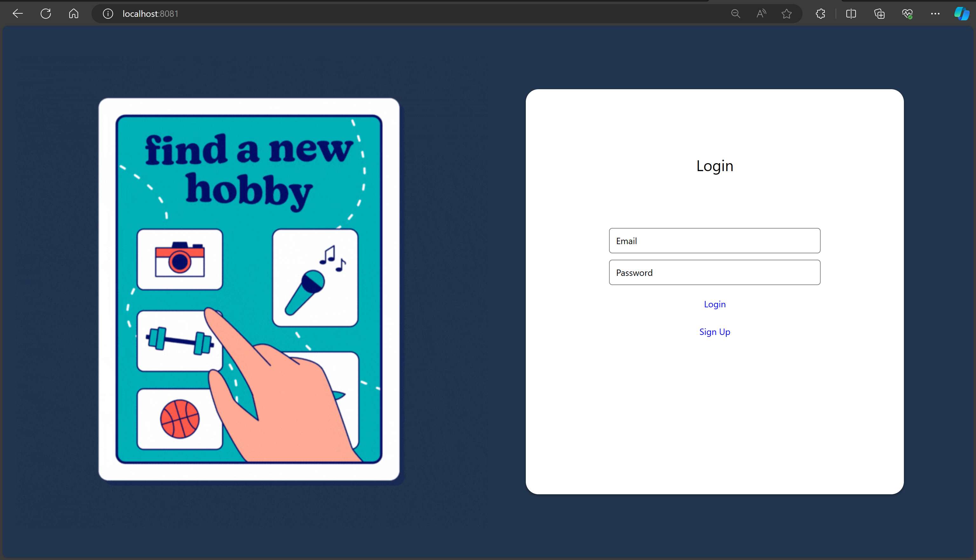
Task: Click the find a new hobby illustration
Action: pos(249,289)
